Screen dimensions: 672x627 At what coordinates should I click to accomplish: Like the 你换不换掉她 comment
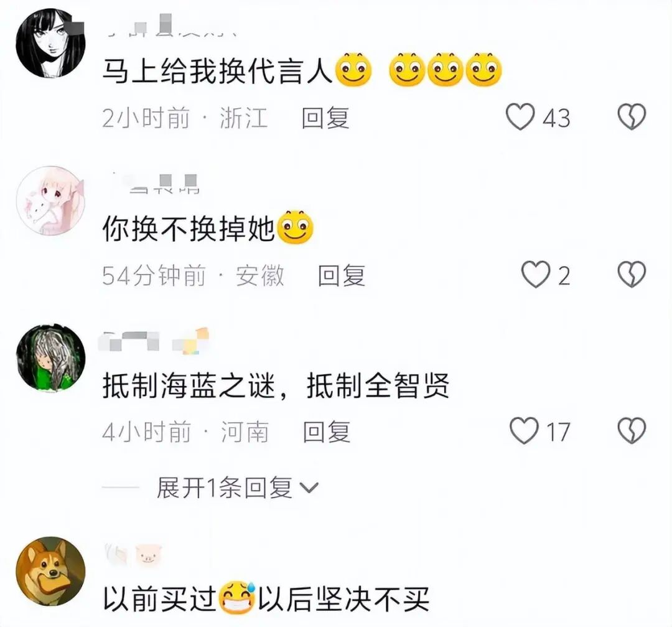[536, 275]
